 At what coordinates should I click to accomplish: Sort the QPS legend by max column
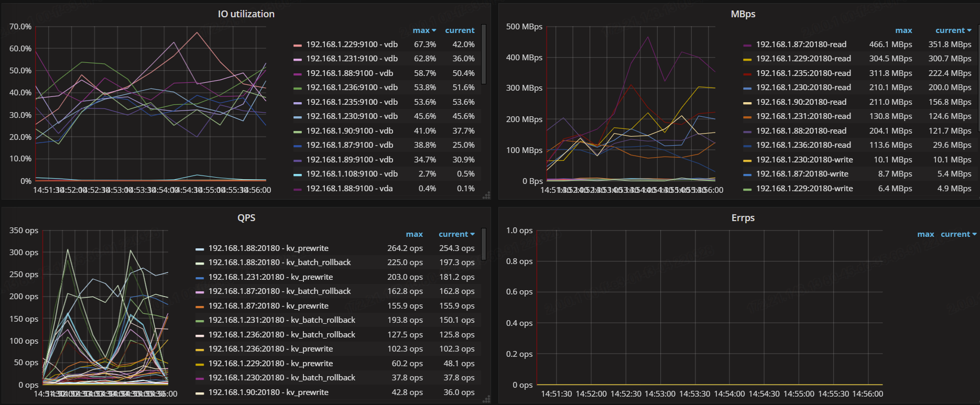414,234
